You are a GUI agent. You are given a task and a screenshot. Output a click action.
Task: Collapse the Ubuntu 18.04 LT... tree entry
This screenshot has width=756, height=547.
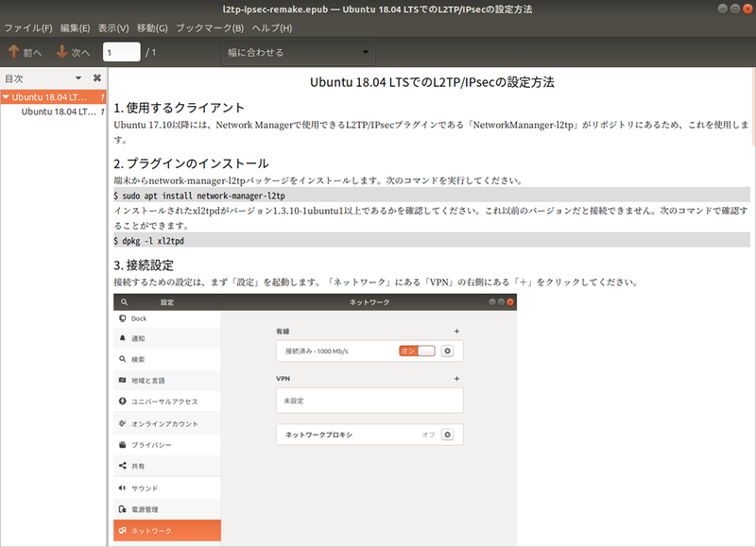point(6,96)
